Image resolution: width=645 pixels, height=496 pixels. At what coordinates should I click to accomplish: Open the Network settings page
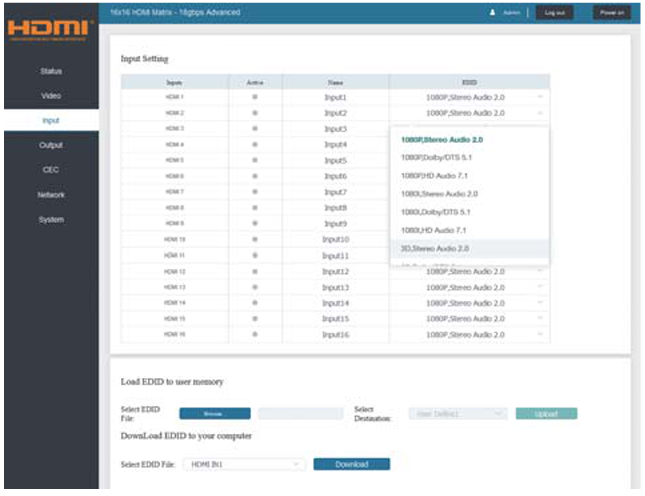(51, 195)
